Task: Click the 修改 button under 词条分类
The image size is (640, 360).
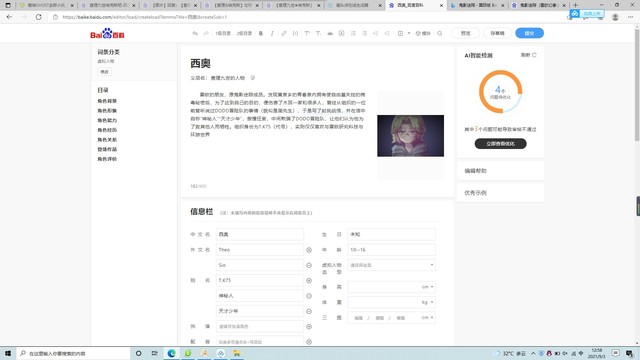Action: (x=104, y=72)
